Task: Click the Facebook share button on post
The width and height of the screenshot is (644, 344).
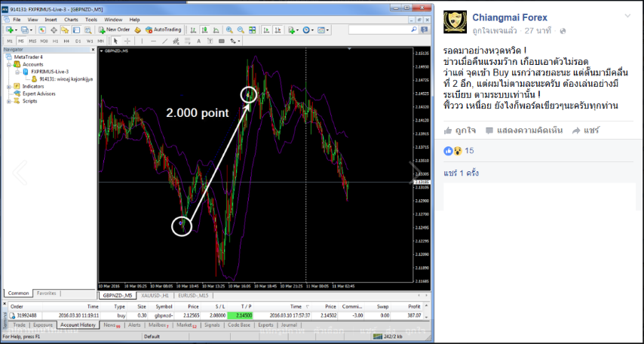Action: coord(586,131)
